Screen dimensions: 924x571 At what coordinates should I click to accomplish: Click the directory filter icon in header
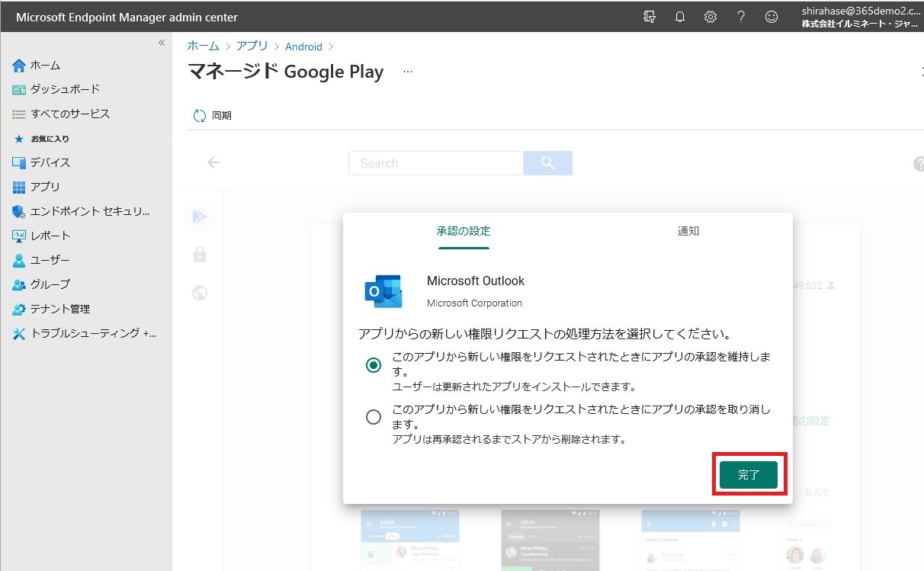click(650, 17)
